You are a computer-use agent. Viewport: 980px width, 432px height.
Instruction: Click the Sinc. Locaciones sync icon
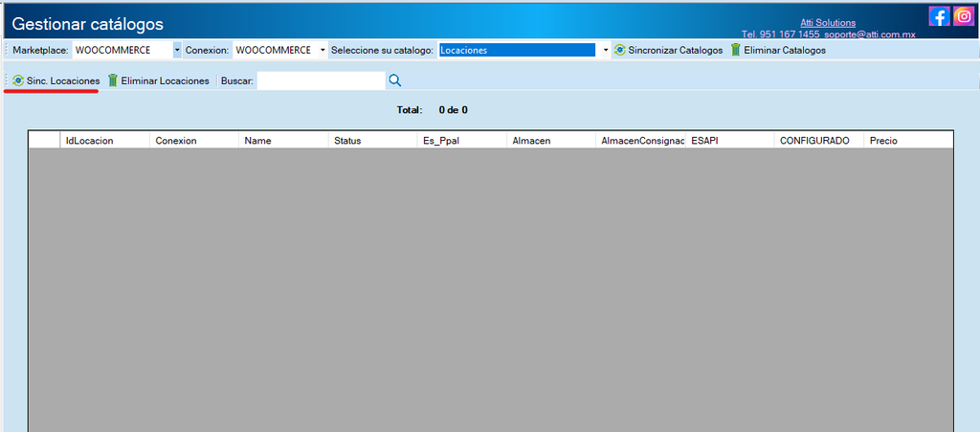[x=18, y=80]
